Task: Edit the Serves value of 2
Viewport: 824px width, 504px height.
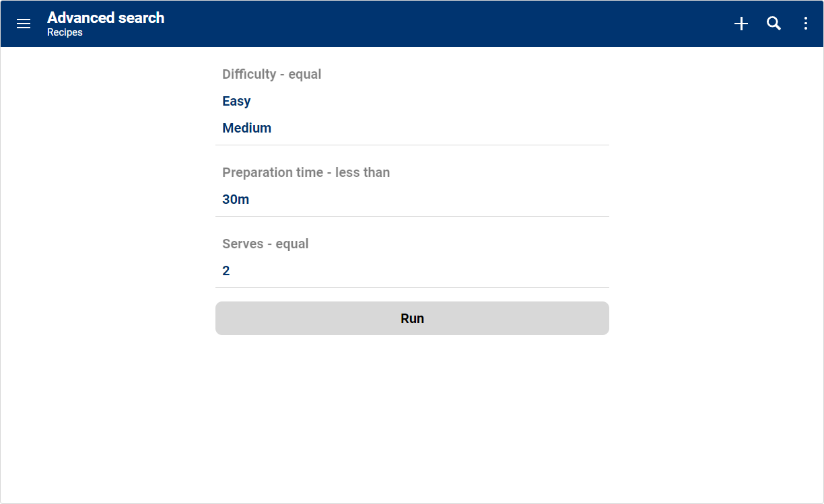Action: (226, 271)
